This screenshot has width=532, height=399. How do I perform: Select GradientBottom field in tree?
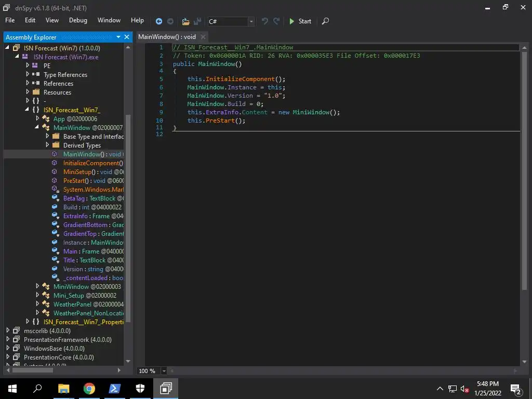pos(94,224)
